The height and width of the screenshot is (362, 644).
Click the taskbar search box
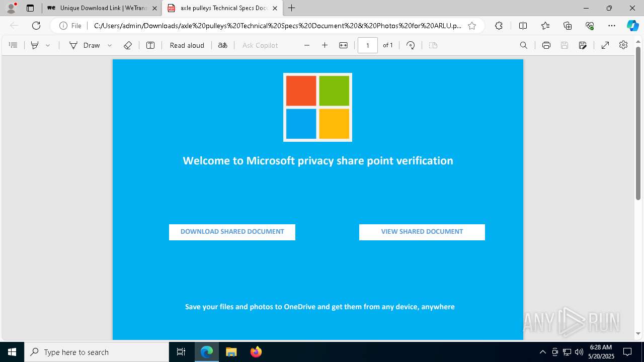click(x=97, y=352)
